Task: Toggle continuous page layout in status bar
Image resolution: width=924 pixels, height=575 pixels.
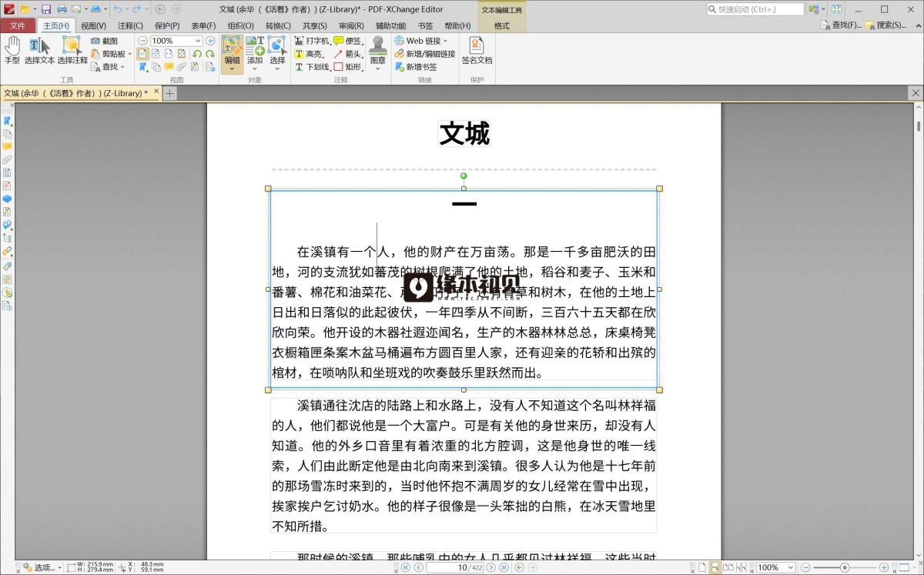Action: point(715,567)
